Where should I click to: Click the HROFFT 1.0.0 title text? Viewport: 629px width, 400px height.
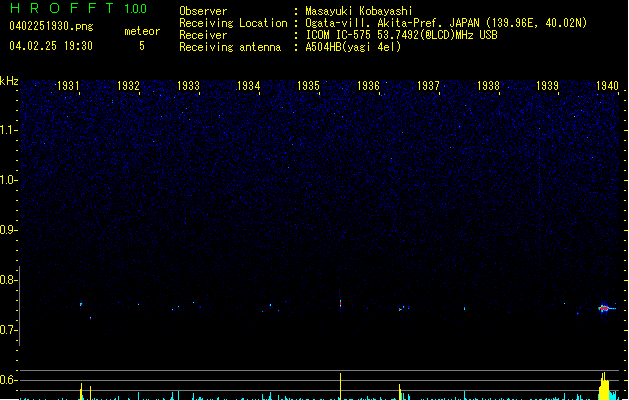point(79,8)
